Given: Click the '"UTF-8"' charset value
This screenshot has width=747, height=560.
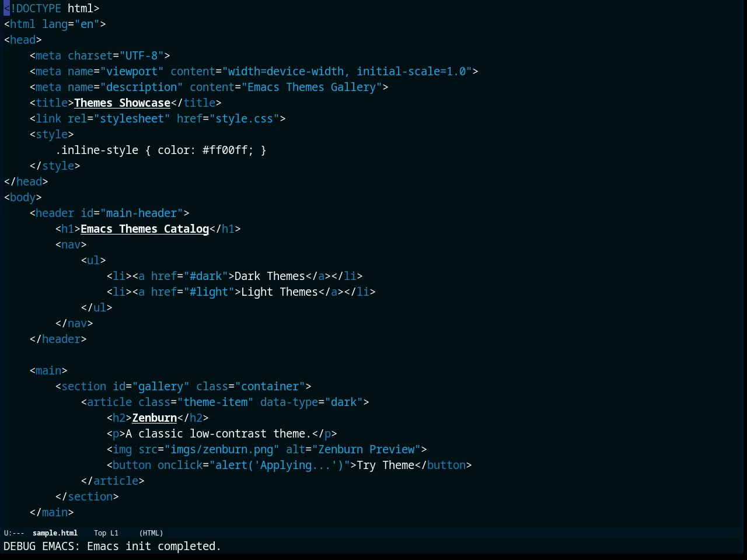Looking at the screenshot, I should 142,56.
